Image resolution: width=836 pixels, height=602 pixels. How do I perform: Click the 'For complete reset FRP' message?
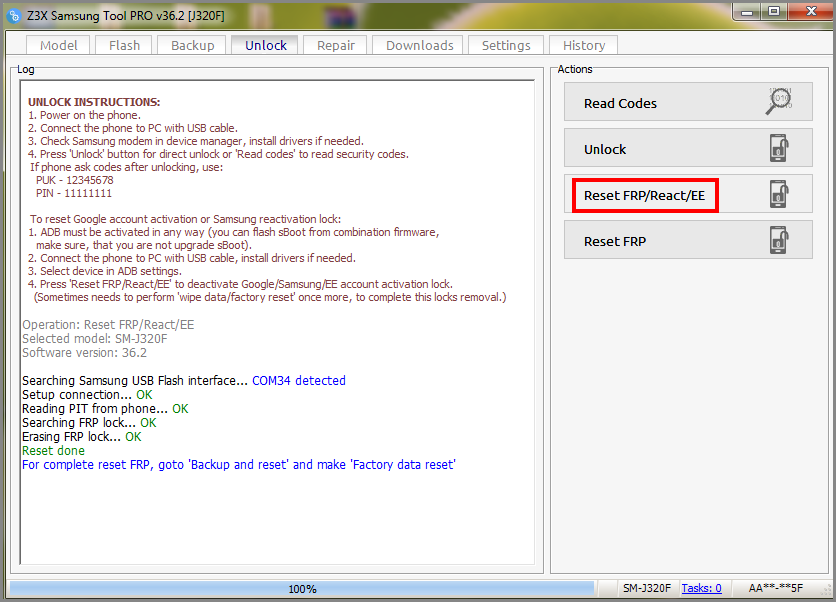(239, 465)
